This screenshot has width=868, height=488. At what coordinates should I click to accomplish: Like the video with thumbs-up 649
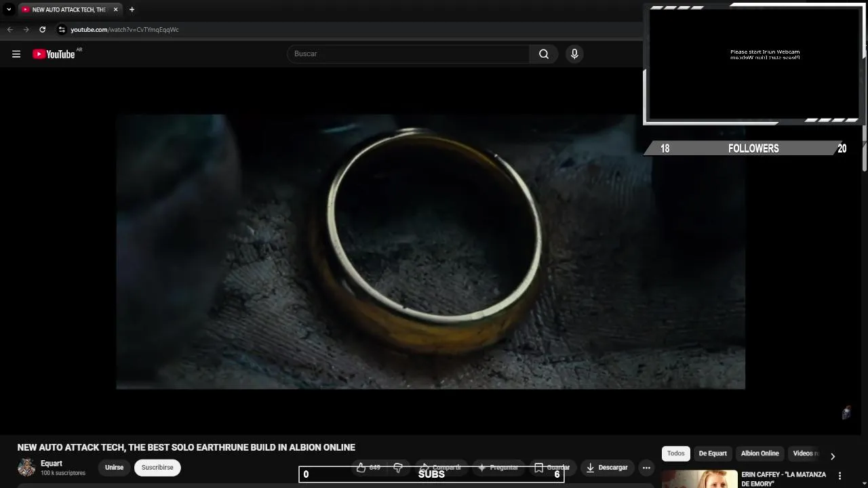(x=368, y=468)
